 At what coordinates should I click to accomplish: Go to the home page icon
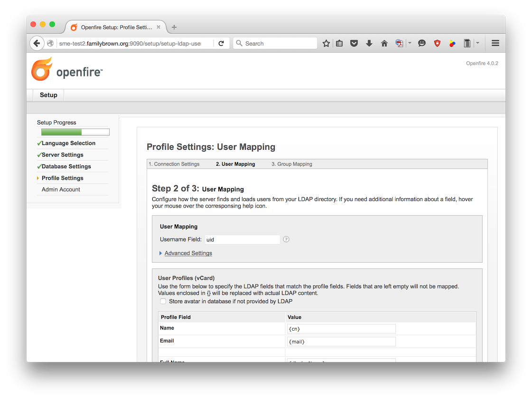[384, 43]
